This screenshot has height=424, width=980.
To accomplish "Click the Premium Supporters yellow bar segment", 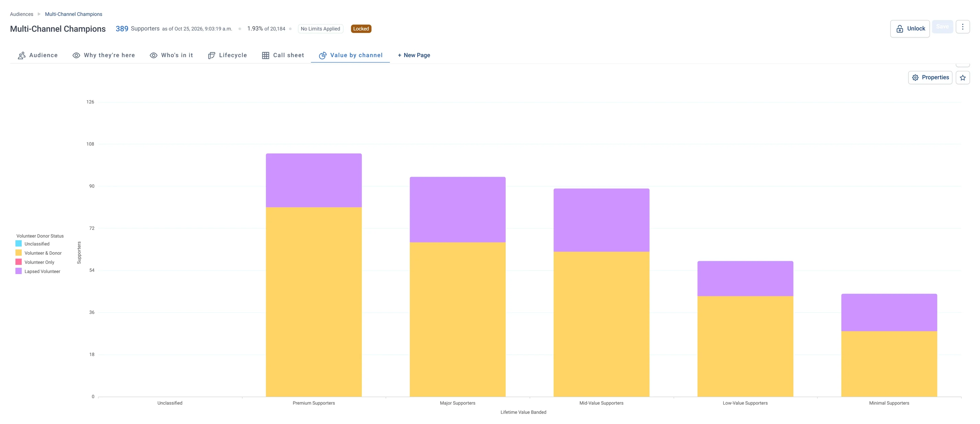I will coord(314,302).
